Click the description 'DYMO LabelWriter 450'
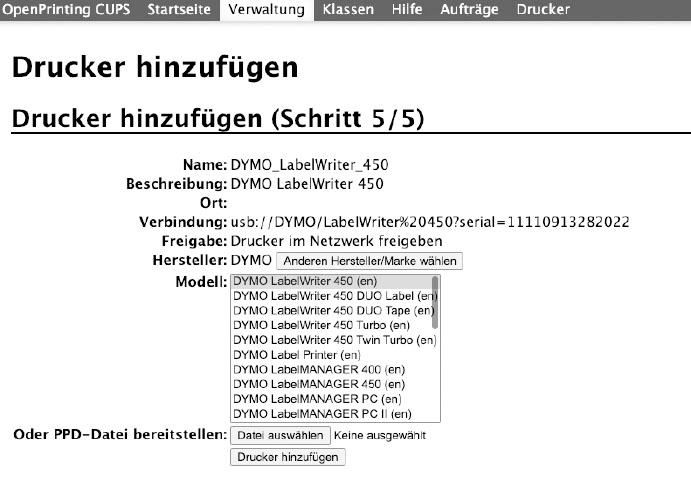This screenshot has height=478, width=691. [x=307, y=184]
